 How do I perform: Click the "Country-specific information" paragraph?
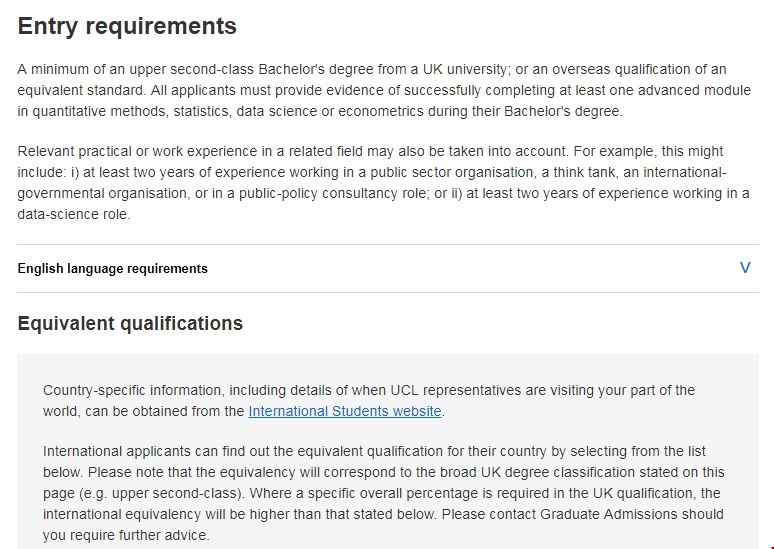pyautogui.click(x=368, y=400)
